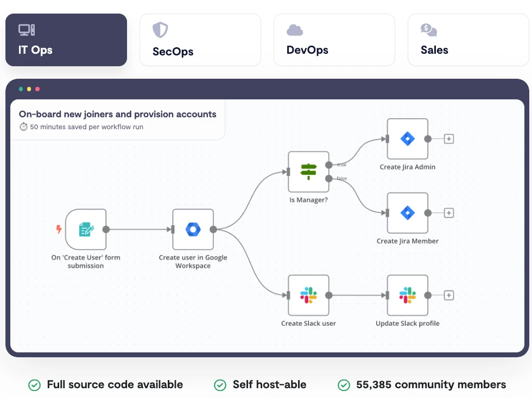Click the yellow window dot
Screen dimensions: 532x398
29,89
